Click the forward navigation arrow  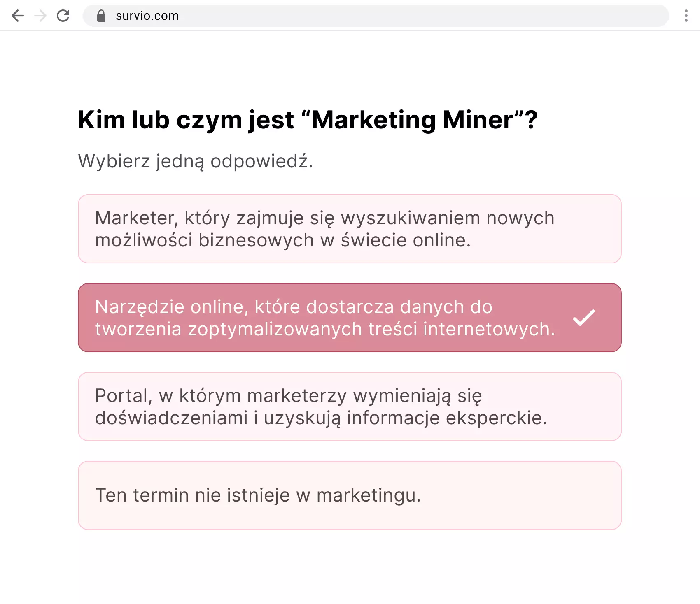pos(40,16)
